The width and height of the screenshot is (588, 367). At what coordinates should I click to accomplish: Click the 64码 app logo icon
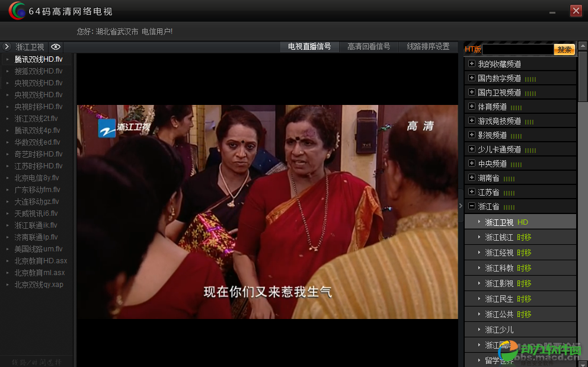[17, 11]
